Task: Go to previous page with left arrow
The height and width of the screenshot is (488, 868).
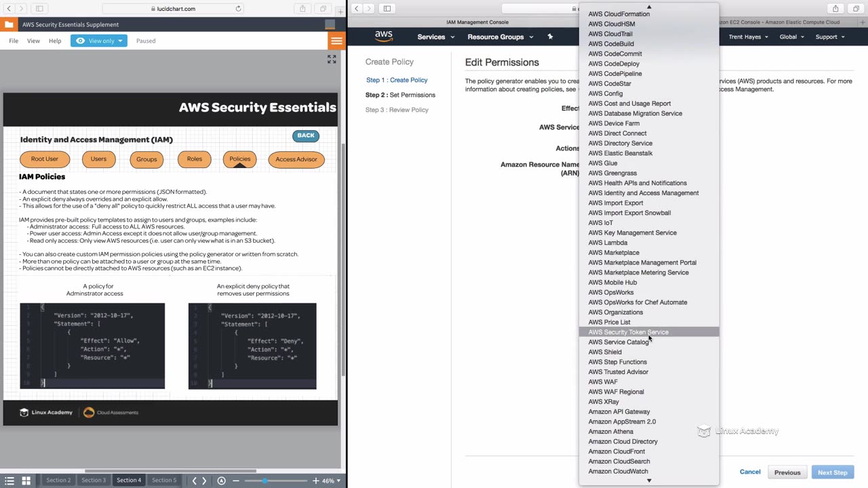Action: (195, 481)
